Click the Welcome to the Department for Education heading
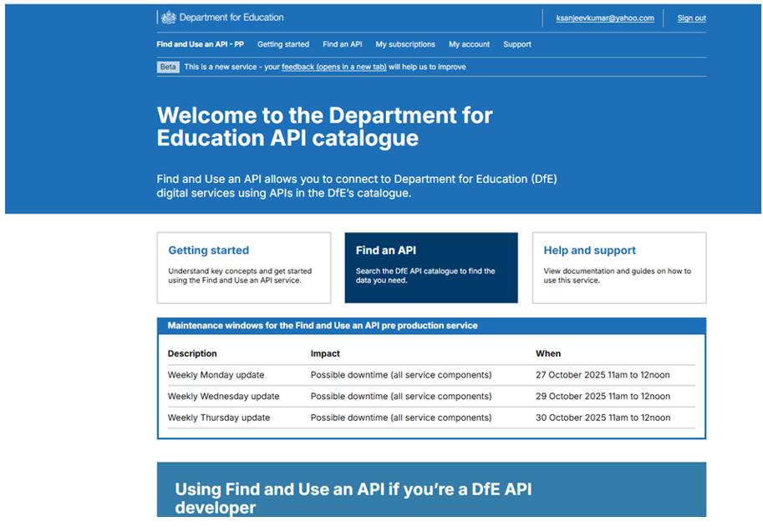 click(x=324, y=126)
